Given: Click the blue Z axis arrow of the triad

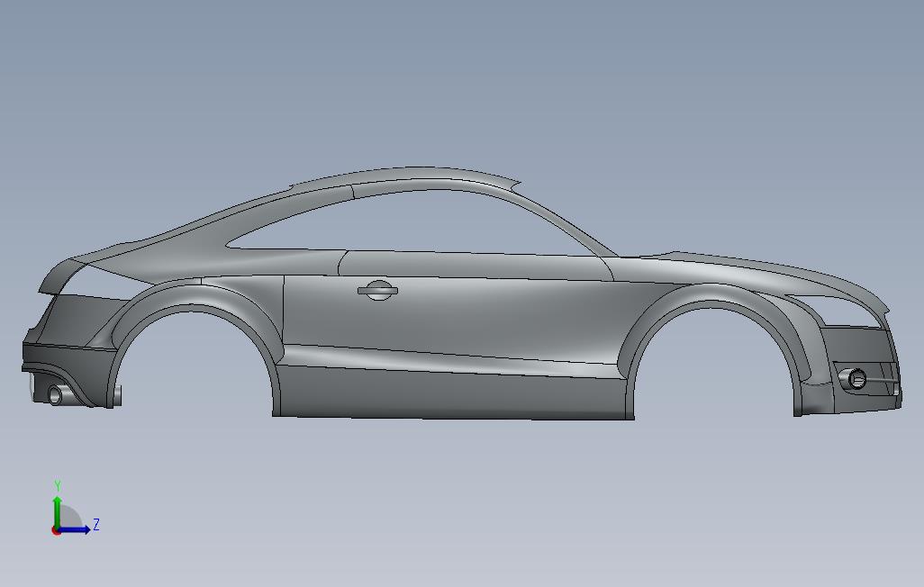Looking at the screenshot, I should [75, 529].
